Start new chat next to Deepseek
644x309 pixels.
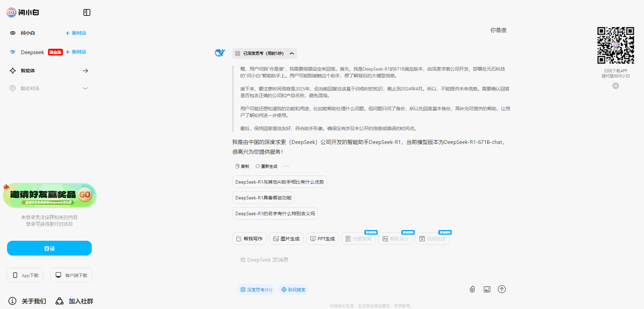point(76,52)
